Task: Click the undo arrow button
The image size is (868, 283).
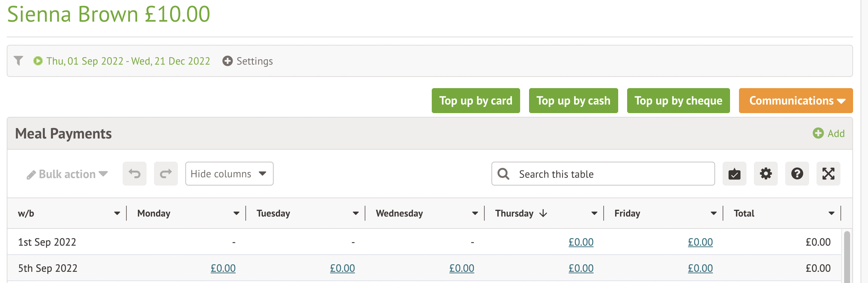Action: point(135,174)
